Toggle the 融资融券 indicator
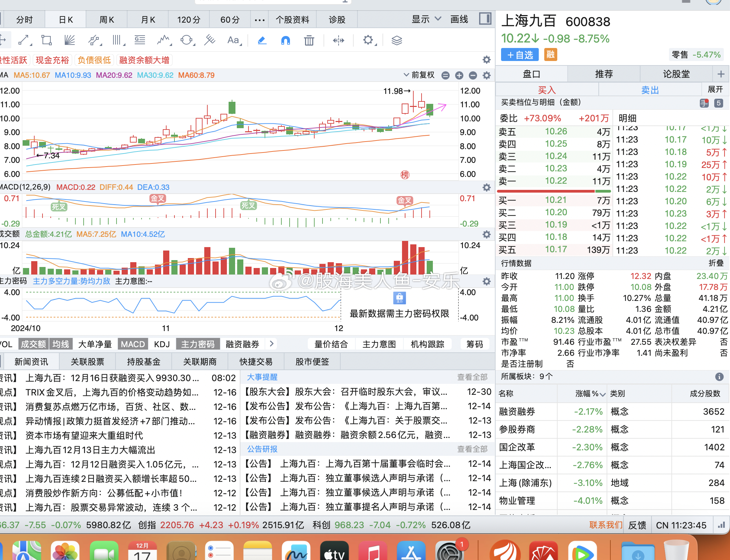 (x=242, y=344)
